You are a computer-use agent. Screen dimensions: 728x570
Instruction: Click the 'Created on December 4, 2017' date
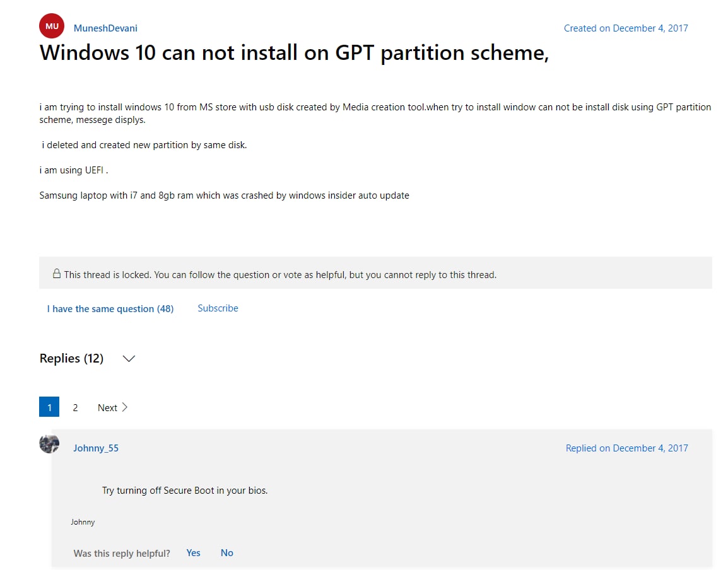[625, 28]
